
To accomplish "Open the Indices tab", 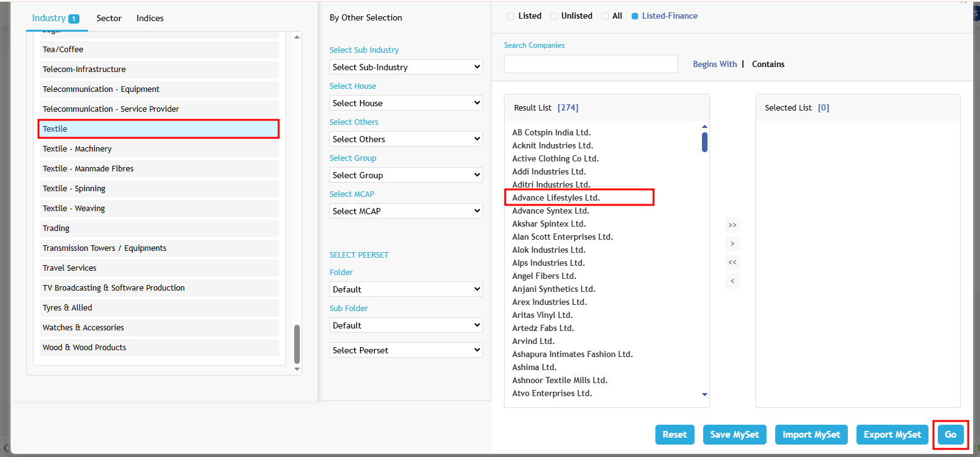I will pyautogui.click(x=150, y=18).
